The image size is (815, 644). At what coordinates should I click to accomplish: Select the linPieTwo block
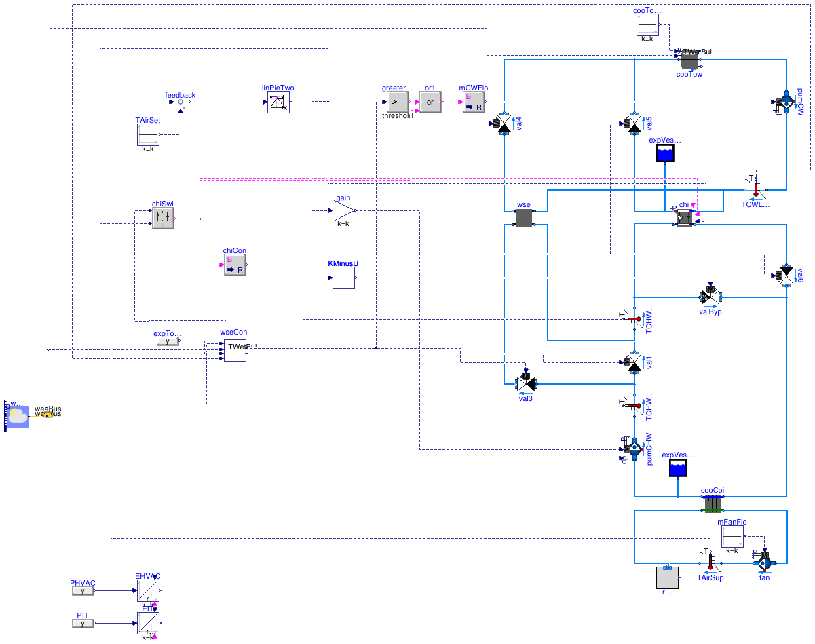278,102
